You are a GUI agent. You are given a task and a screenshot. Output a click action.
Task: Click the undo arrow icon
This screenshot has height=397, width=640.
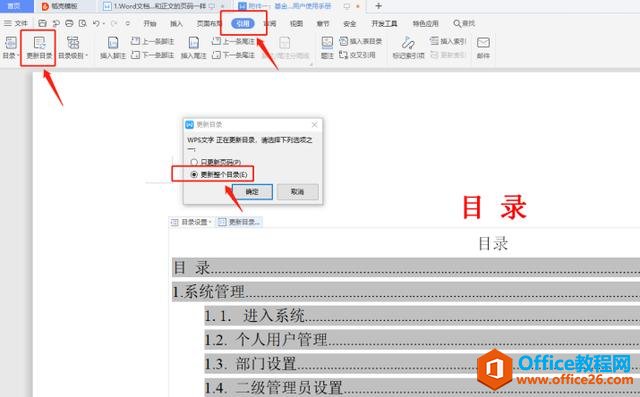[x=96, y=23]
